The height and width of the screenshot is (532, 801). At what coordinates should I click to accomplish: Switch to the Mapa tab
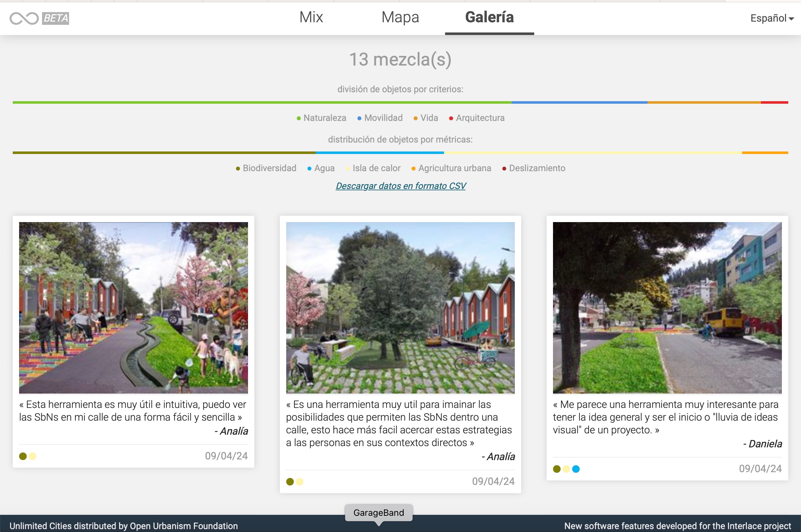click(x=400, y=17)
